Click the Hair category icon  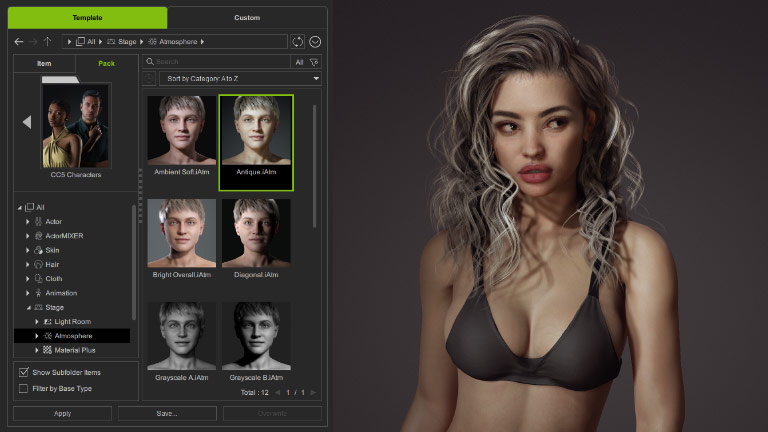click(38, 264)
